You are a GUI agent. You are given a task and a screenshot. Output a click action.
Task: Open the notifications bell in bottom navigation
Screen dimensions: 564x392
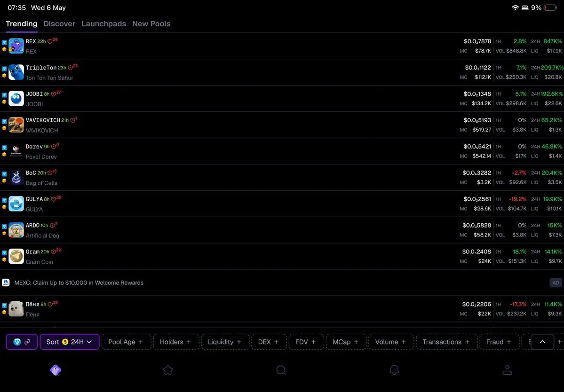pos(394,370)
